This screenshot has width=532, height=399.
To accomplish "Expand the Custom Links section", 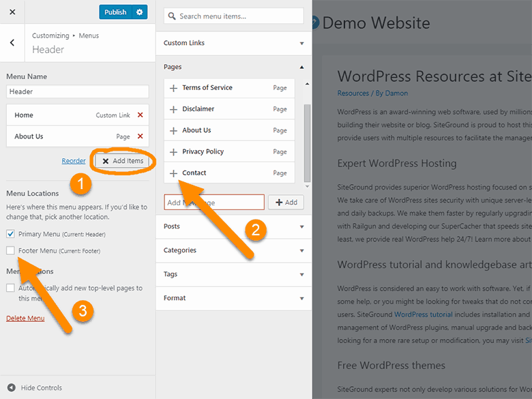I will (x=234, y=43).
